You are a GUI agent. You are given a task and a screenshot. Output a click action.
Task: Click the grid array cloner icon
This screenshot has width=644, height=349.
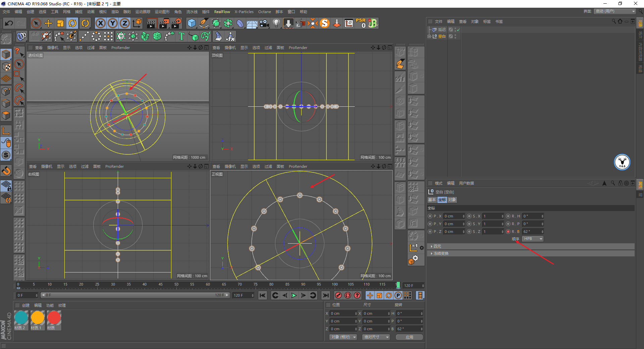[x=108, y=36]
